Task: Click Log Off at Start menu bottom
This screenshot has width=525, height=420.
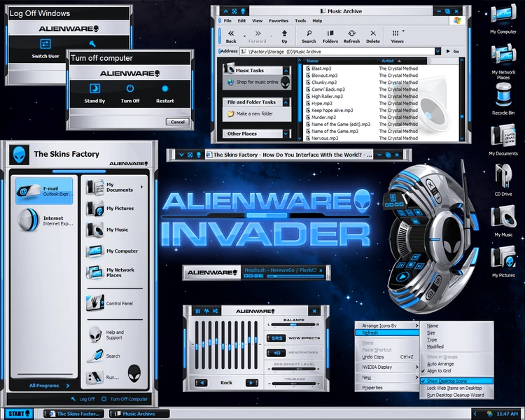Action: click(x=83, y=399)
